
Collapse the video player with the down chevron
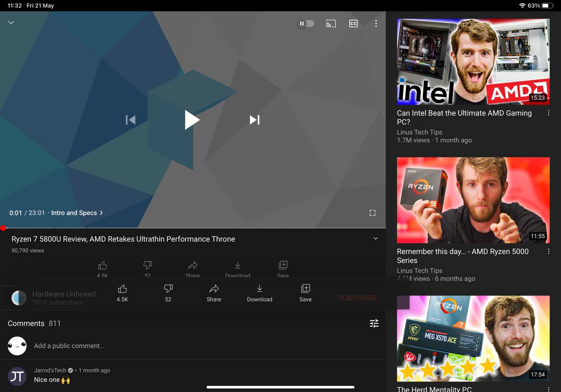point(11,22)
